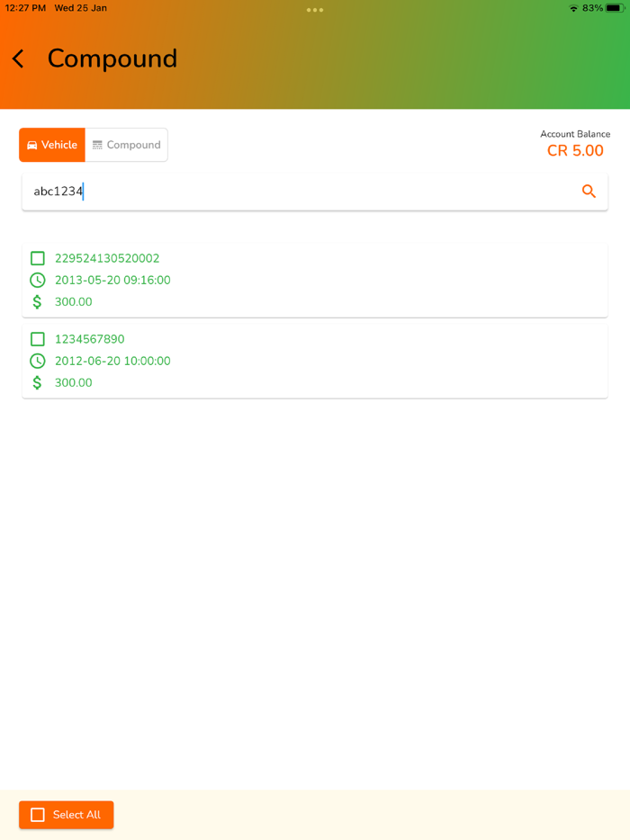Go back using the header arrow
Viewport: 630px width, 840px height.
tap(18, 59)
